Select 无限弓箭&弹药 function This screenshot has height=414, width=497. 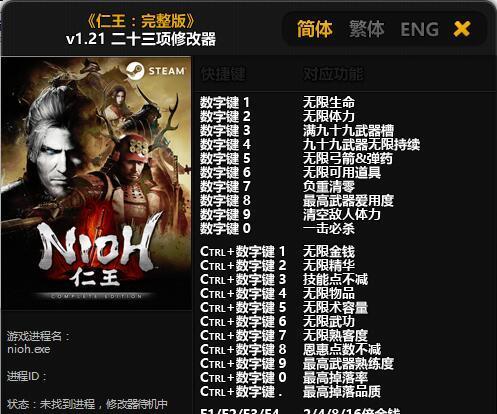click(x=347, y=158)
